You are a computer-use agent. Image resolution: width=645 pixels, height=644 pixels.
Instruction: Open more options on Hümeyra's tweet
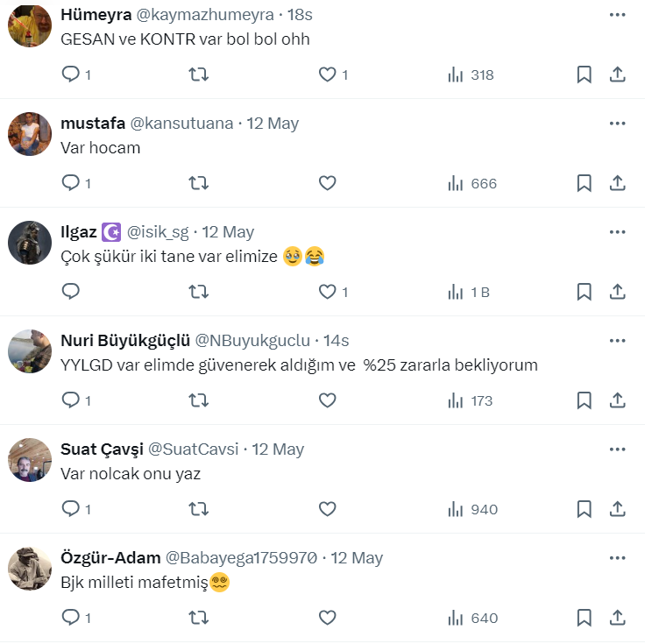618,15
